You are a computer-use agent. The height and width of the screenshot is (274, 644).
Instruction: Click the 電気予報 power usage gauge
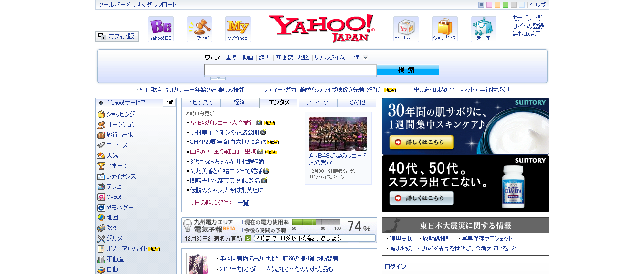316,222
